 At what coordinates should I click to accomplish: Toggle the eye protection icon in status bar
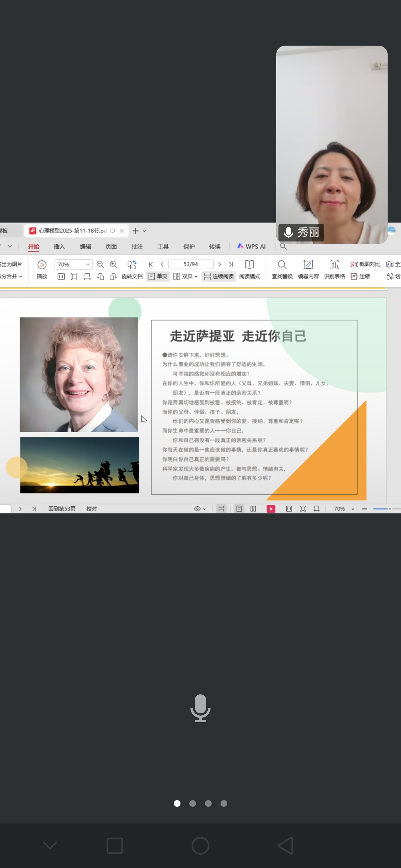pyautogui.click(x=198, y=509)
